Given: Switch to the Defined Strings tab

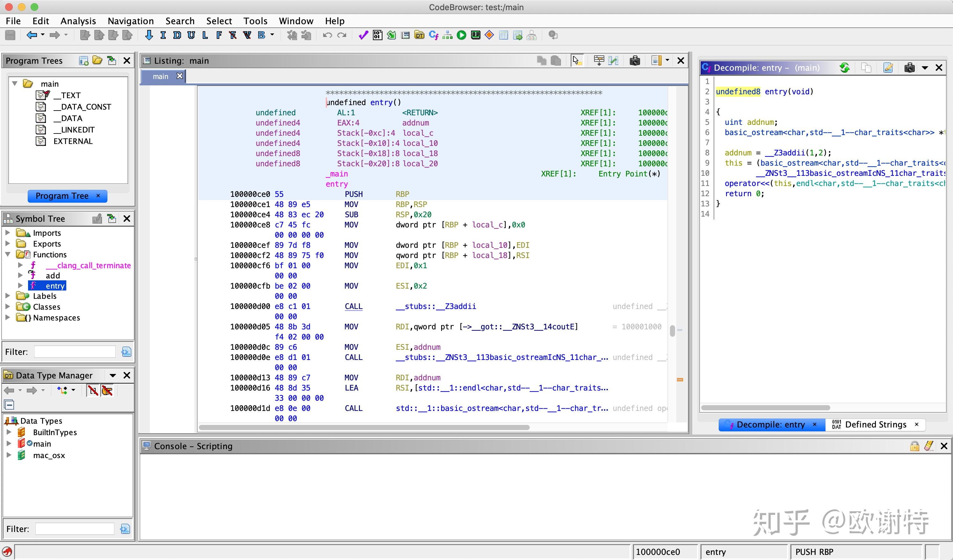Looking at the screenshot, I should tap(875, 424).
